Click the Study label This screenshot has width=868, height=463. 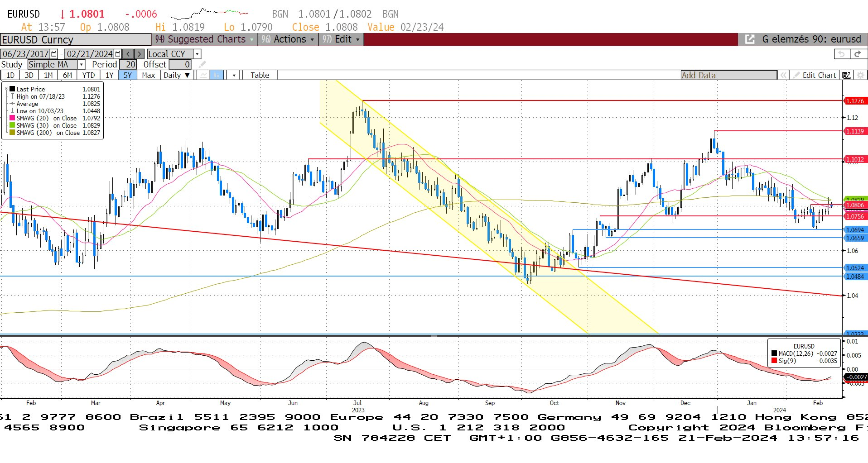pos(12,65)
